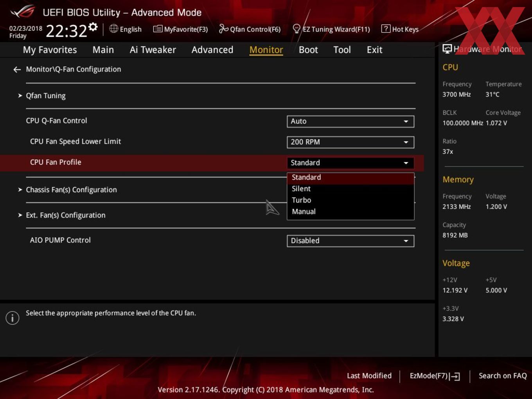Click the CPU Q-Fan Control label
Image resolution: width=532 pixels, height=399 pixels.
click(56, 121)
